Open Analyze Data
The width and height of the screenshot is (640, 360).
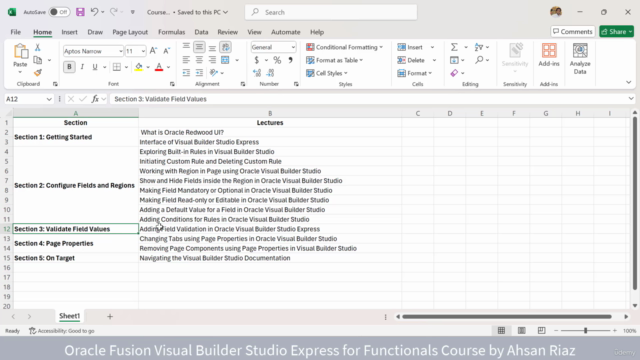click(x=580, y=59)
